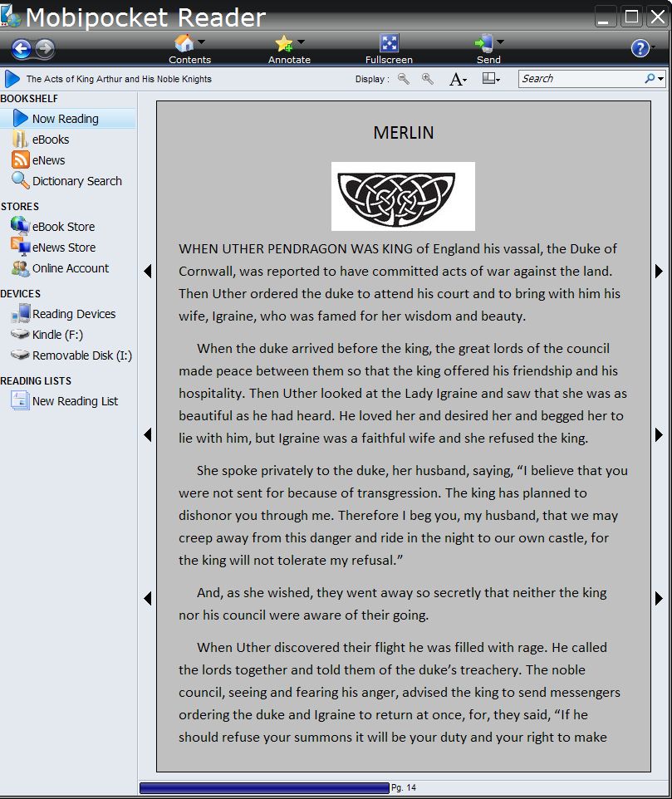This screenshot has height=799, width=672.
Task: Click the New Reading List document icon
Action: pos(21,400)
